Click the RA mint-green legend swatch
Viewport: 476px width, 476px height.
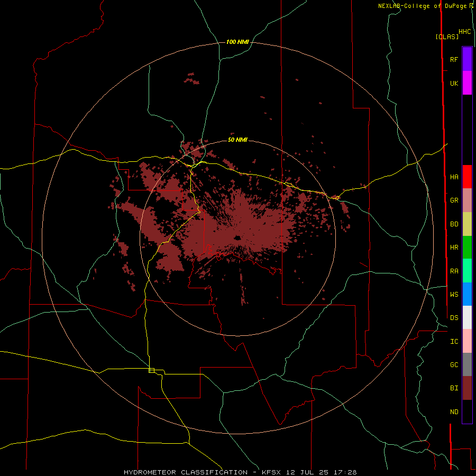pos(467,271)
